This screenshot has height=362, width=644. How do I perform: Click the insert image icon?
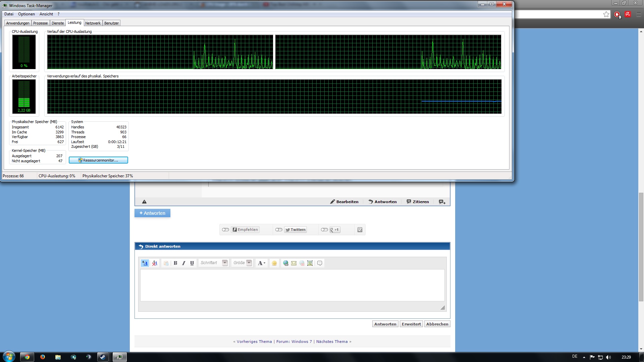point(310,263)
